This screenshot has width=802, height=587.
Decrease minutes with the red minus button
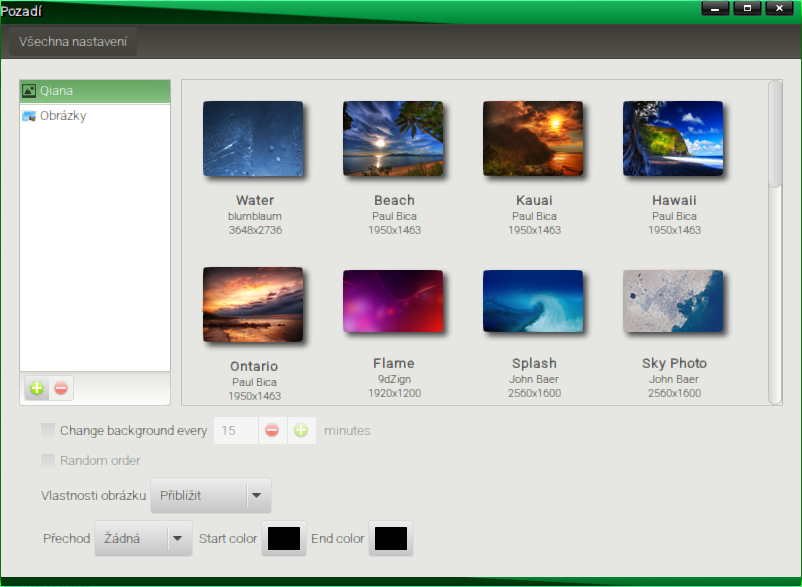[272, 431]
